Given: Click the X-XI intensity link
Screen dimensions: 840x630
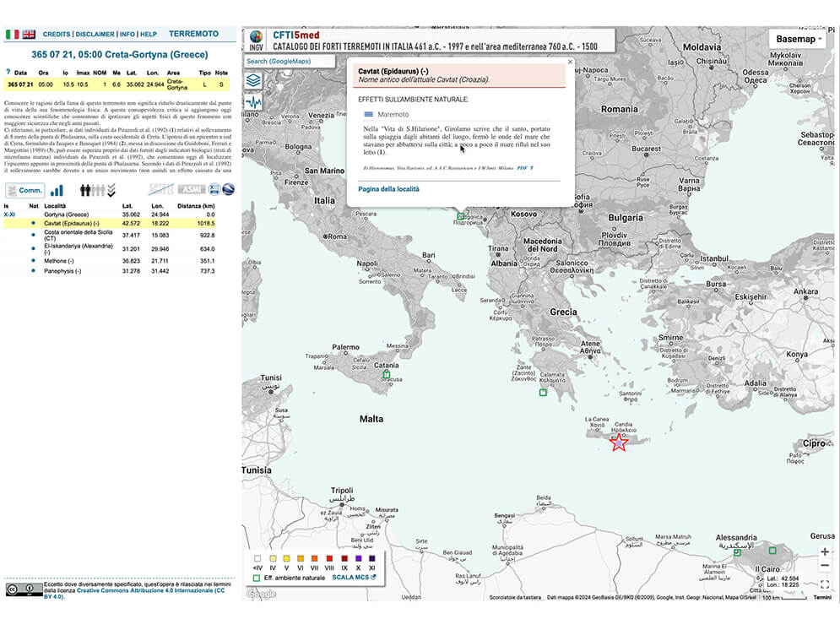Looking at the screenshot, I should (9, 215).
